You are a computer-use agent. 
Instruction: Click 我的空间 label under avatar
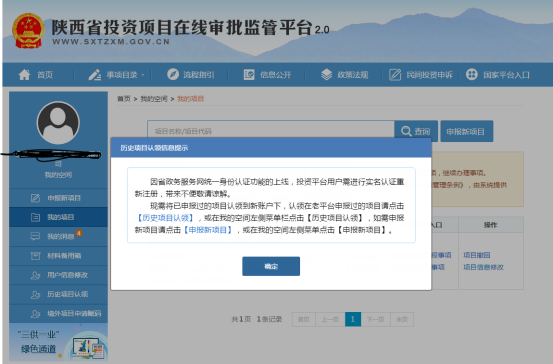pyautogui.click(x=58, y=175)
